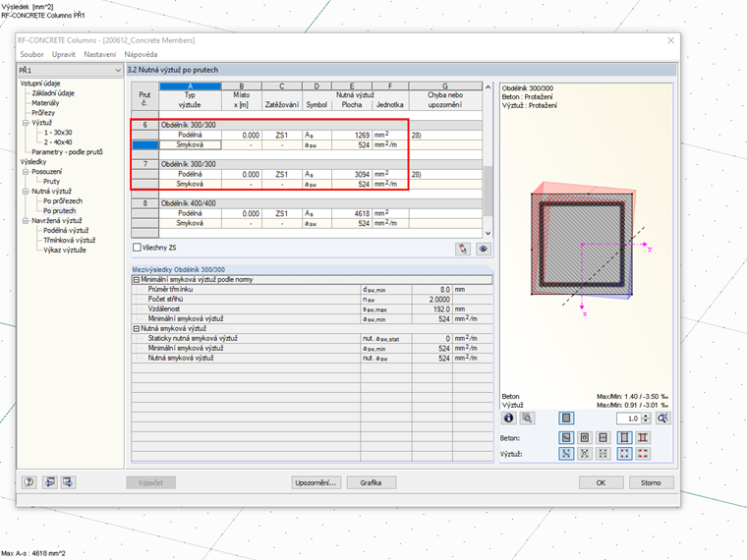747x560 pixels.
Task: Confirm with the OK button
Action: (601, 482)
